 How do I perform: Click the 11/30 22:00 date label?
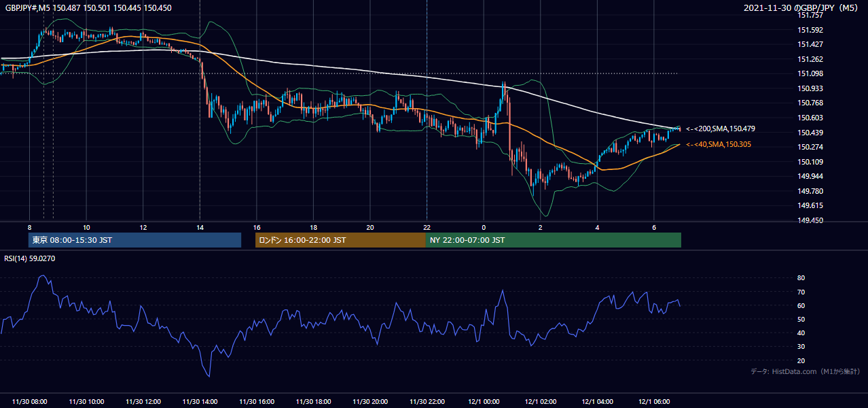point(427,402)
